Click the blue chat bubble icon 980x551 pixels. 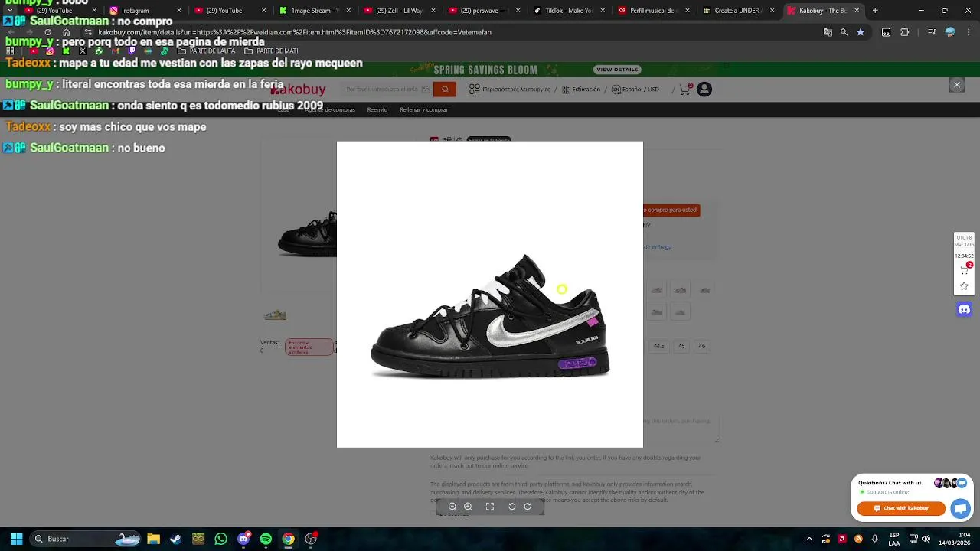pyautogui.click(x=960, y=508)
